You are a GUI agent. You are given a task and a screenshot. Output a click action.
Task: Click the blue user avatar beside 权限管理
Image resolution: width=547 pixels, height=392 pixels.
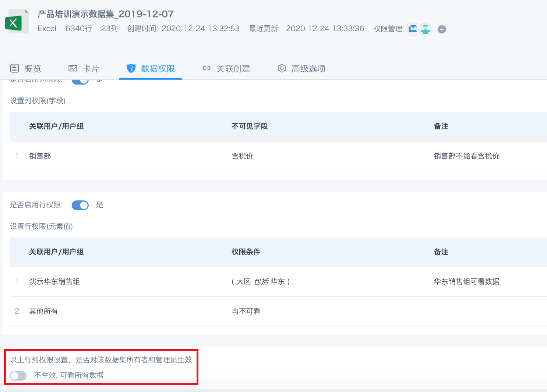pyautogui.click(x=413, y=29)
